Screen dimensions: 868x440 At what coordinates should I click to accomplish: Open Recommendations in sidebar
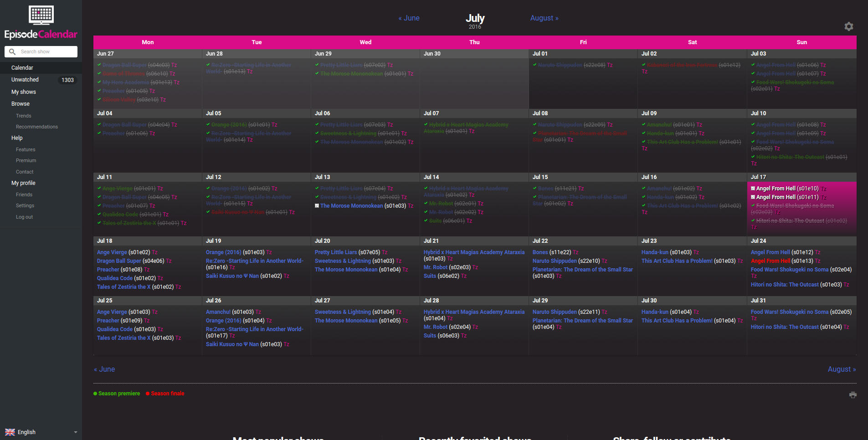pyautogui.click(x=37, y=127)
